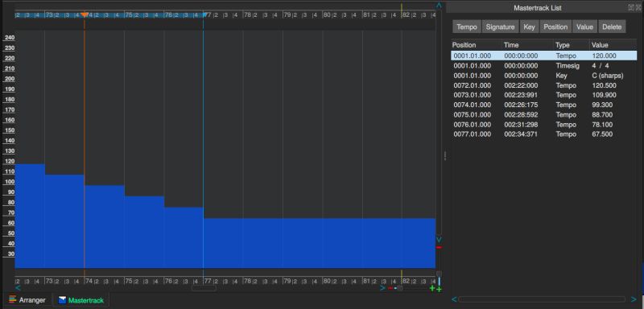Click position 0074.01.000 in the list

click(x=472, y=105)
